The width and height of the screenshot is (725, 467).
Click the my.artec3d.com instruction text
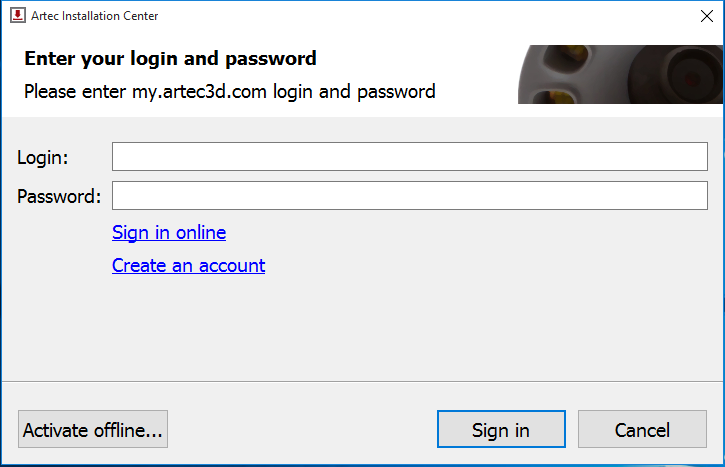point(229,92)
